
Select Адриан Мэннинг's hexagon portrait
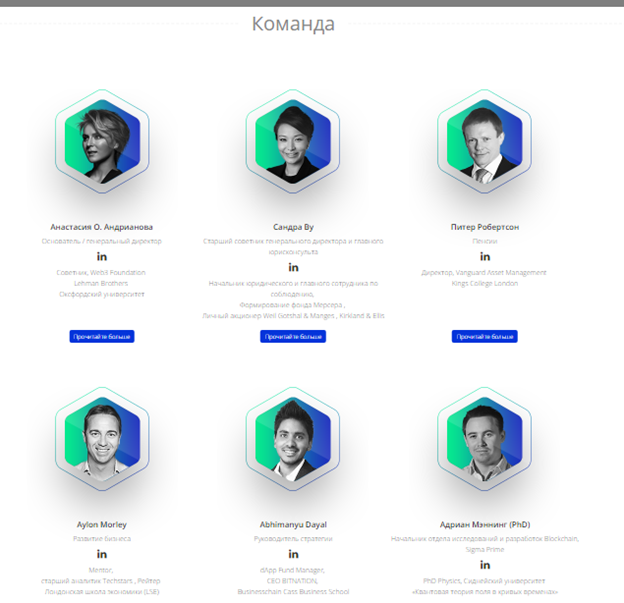[x=484, y=439]
